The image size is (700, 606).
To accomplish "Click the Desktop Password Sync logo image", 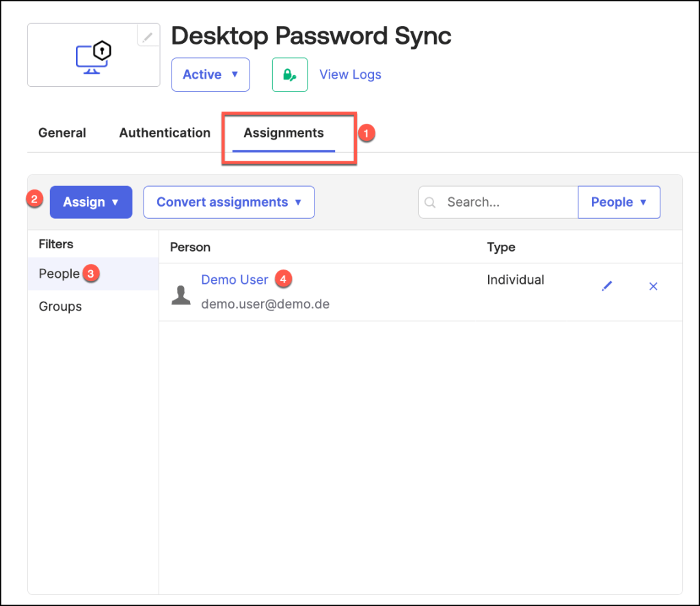I will click(x=94, y=56).
